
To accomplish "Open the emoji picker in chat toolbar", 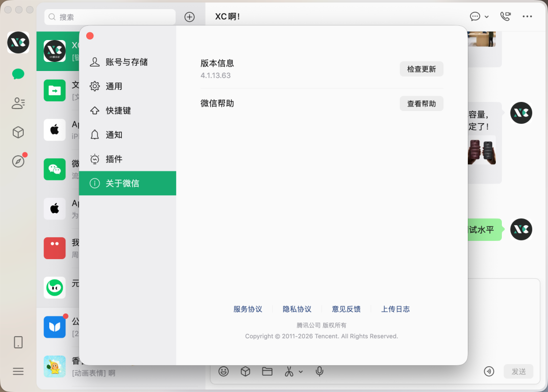I will (x=224, y=371).
